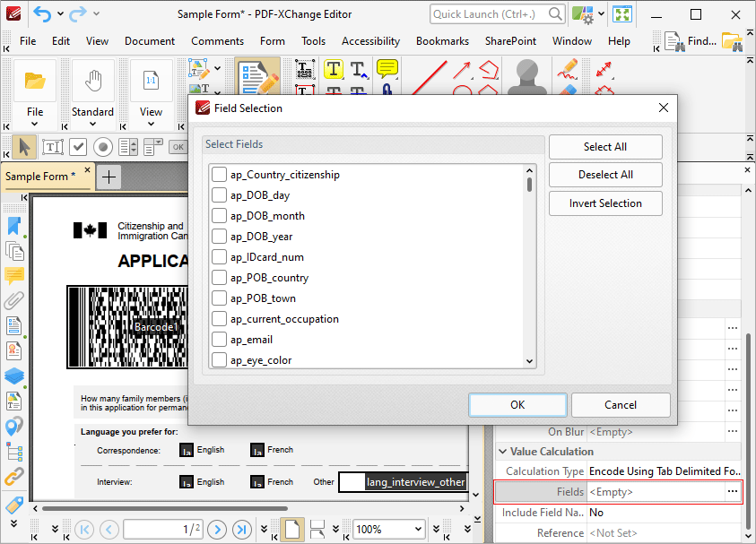Select the red Arrow drawing tool

point(462,70)
